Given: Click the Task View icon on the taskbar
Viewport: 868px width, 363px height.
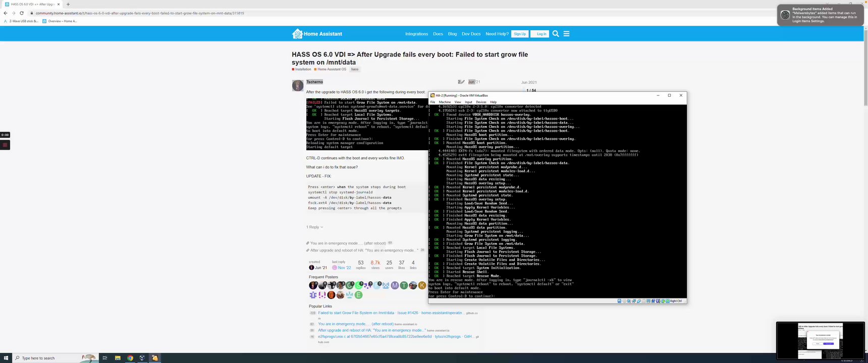Looking at the screenshot, I should 105,358.
